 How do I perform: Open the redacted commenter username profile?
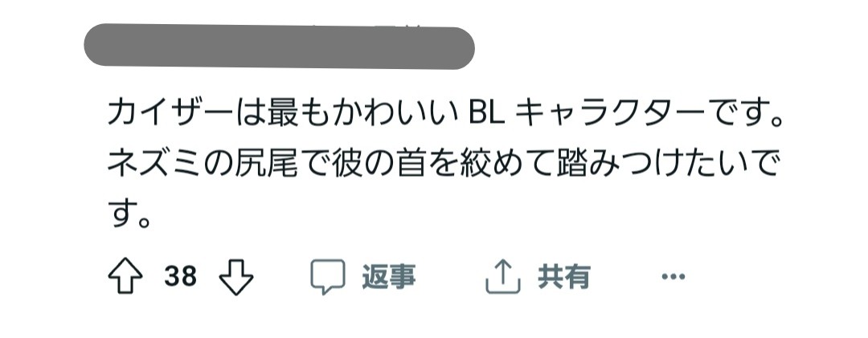click(x=279, y=47)
